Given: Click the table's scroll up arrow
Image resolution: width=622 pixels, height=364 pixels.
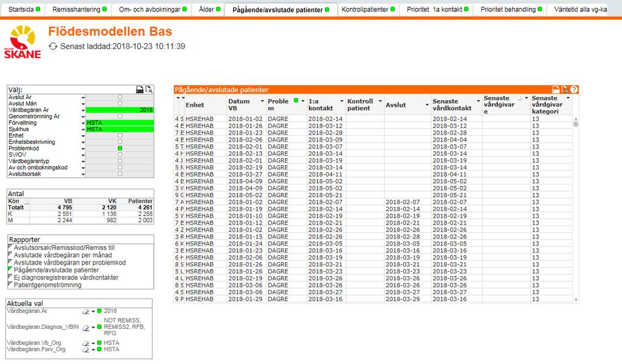Looking at the screenshot, I should click(576, 118).
